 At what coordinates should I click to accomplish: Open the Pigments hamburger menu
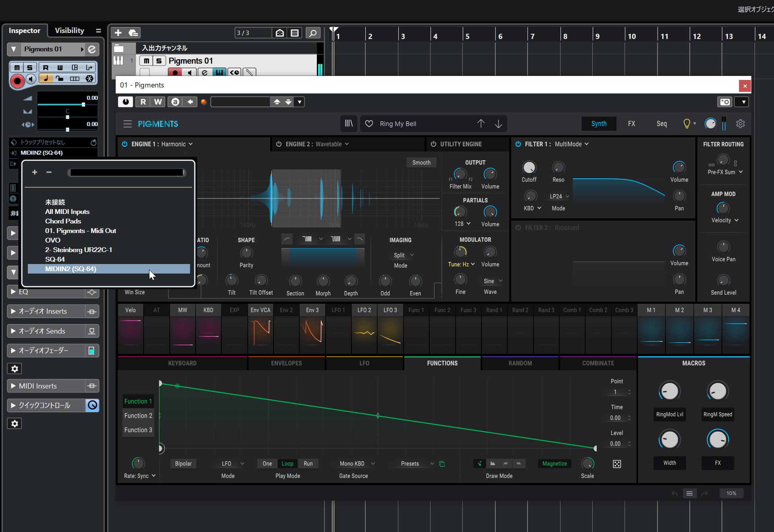[127, 124]
